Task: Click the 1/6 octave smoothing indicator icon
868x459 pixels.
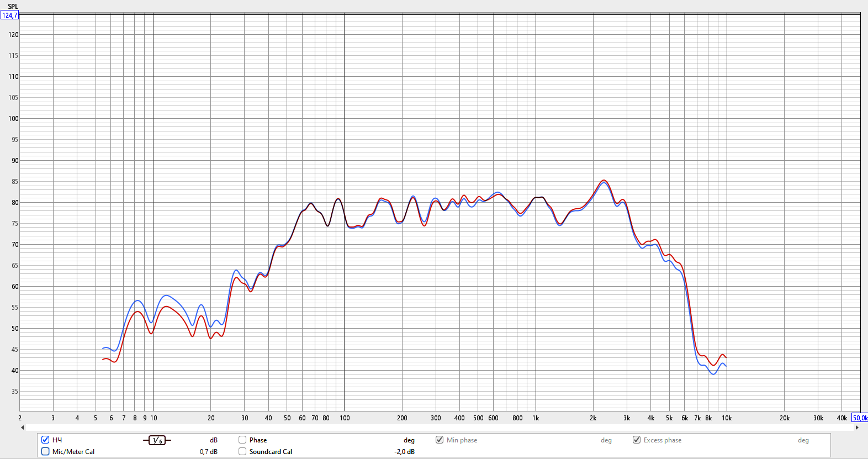Action: point(157,440)
